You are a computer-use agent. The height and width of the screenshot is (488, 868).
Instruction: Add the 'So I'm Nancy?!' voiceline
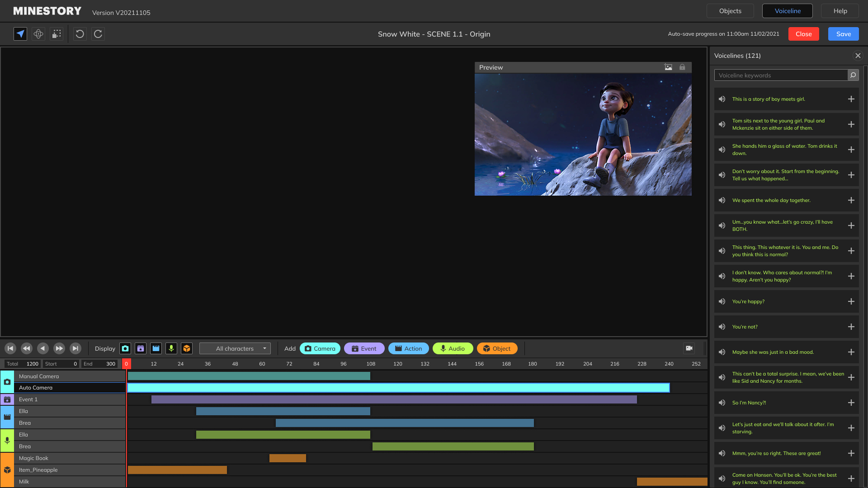coord(851,403)
